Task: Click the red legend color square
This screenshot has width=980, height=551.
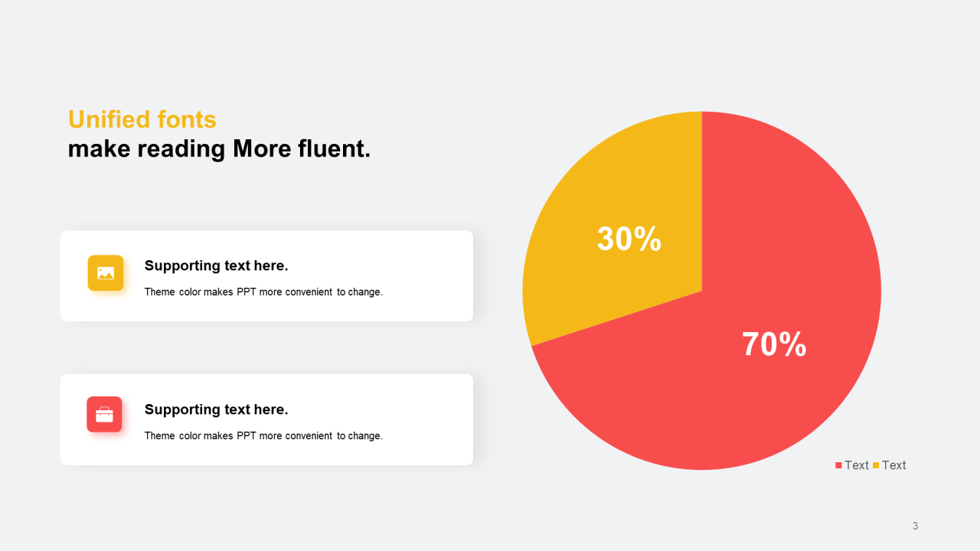Action: (x=838, y=465)
